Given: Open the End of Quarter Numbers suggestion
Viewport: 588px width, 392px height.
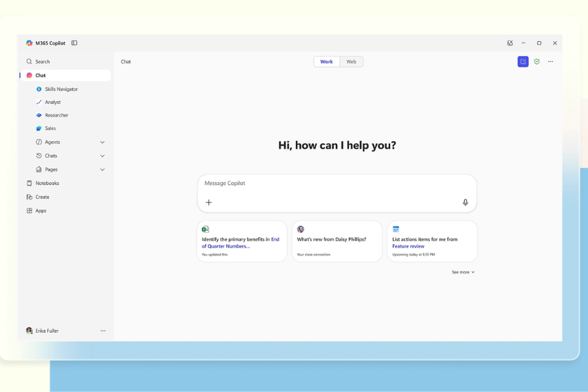Looking at the screenshot, I should (242, 240).
